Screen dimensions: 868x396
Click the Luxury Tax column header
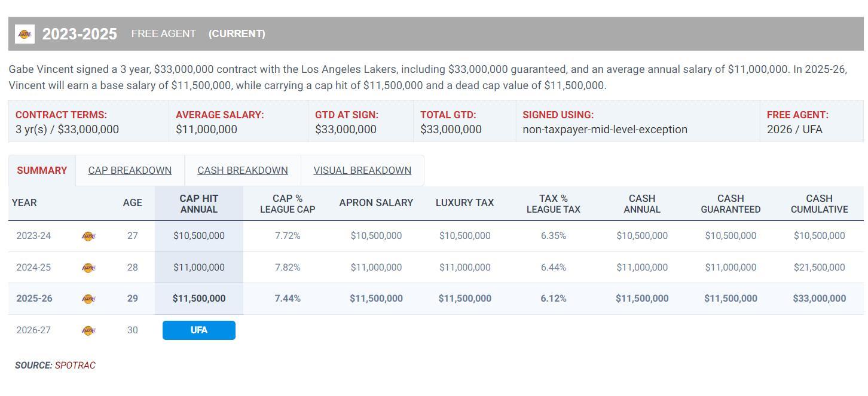(464, 203)
